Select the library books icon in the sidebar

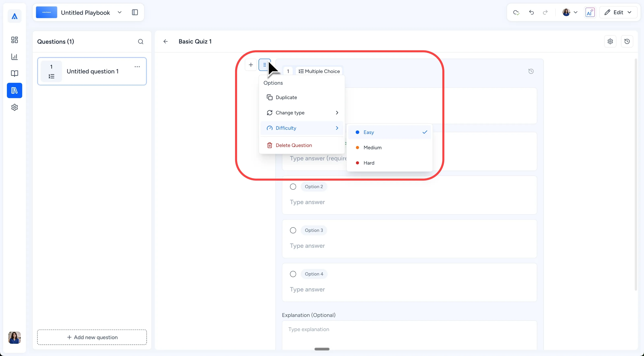tap(14, 91)
